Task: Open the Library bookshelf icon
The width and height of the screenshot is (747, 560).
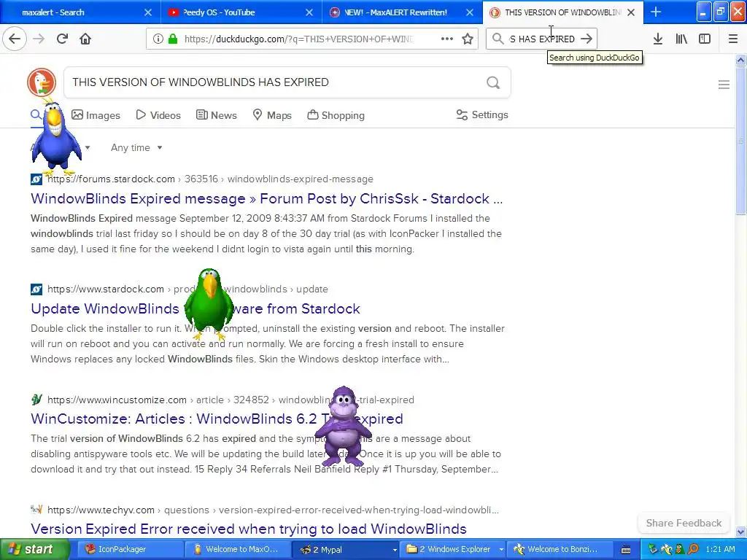Action: click(x=681, y=39)
